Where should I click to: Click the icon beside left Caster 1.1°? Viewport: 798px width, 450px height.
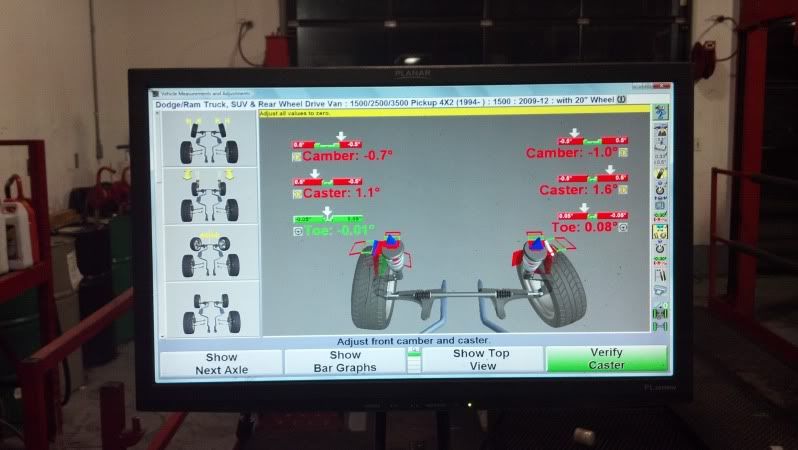(x=297, y=194)
